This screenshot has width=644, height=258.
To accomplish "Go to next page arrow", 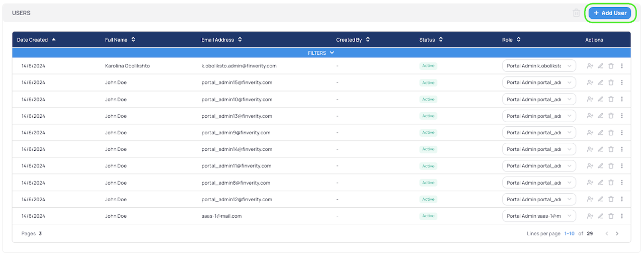I will (x=617, y=233).
